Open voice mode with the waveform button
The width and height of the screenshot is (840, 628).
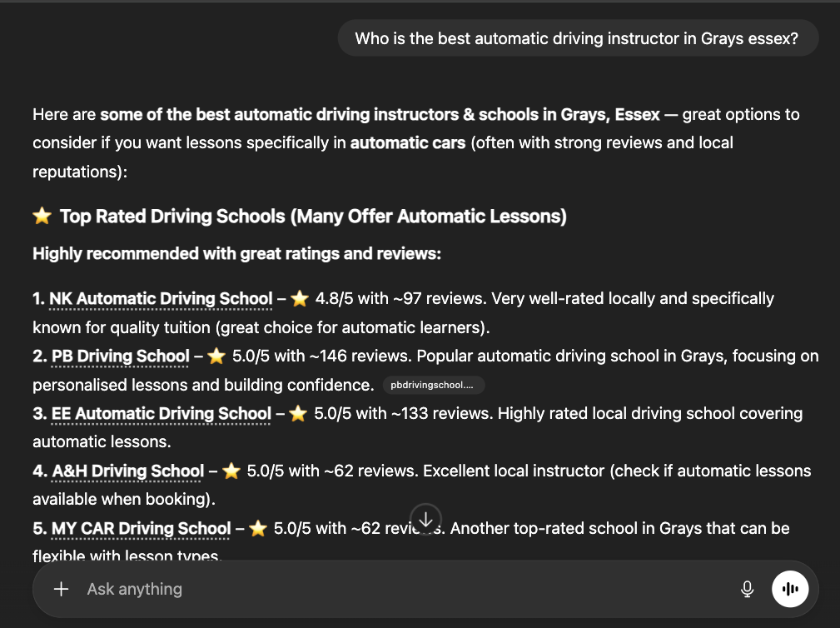coord(790,590)
